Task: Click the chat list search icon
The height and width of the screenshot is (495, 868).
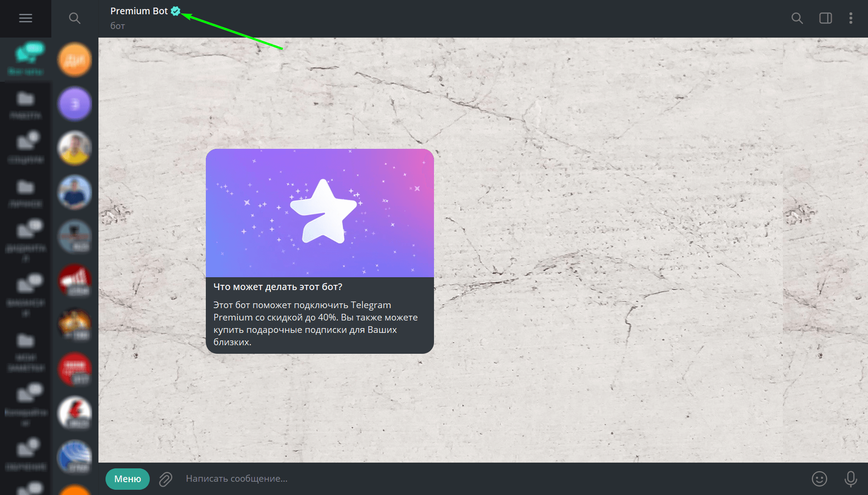Action: pyautogui.click(x=75, y=18)
